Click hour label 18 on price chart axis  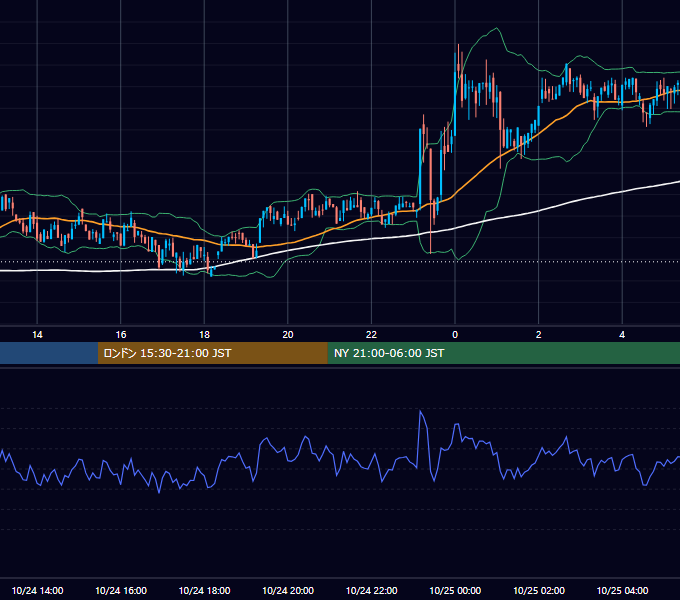pos(204,335)
